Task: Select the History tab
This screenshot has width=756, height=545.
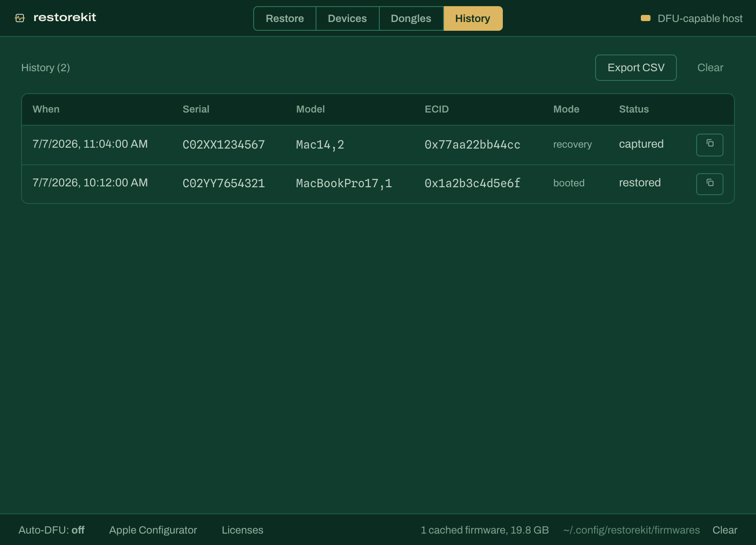Action: click(473, 18)
